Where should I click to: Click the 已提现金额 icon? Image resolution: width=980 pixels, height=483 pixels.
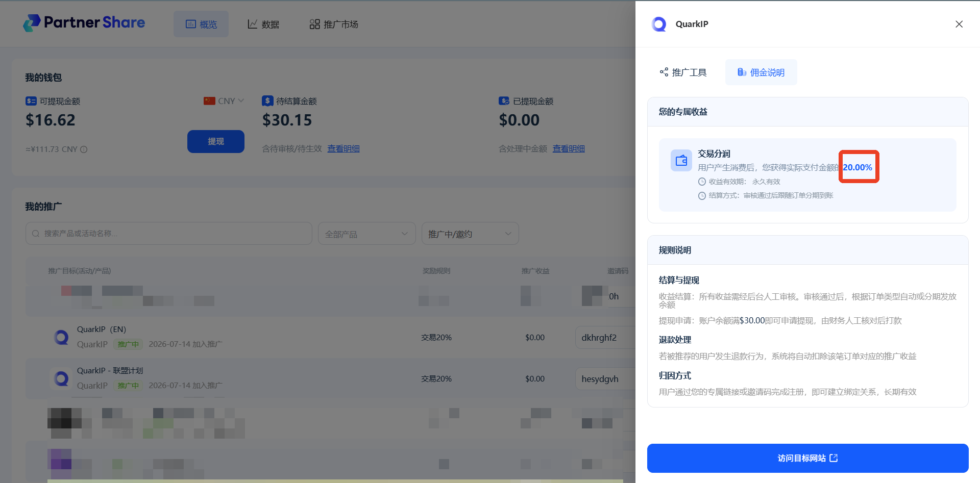coord(504,101)
